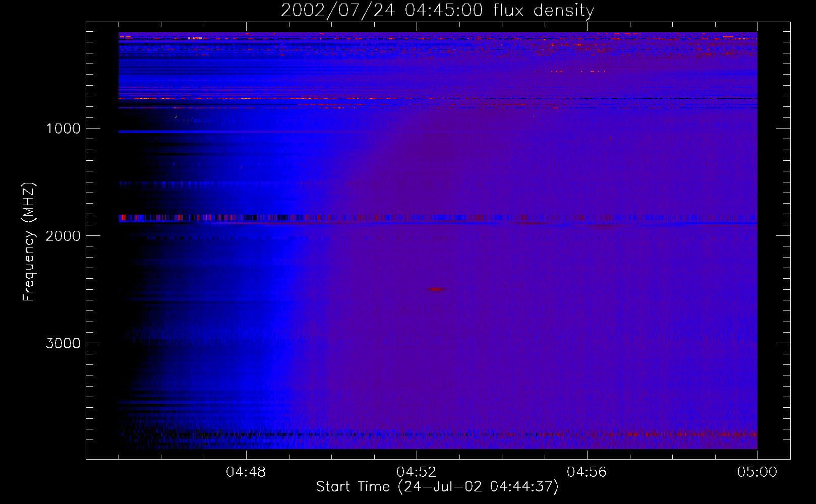816x504 pixels.
Task: Click the 04:56 time tick label
Action: pos(587,472)
